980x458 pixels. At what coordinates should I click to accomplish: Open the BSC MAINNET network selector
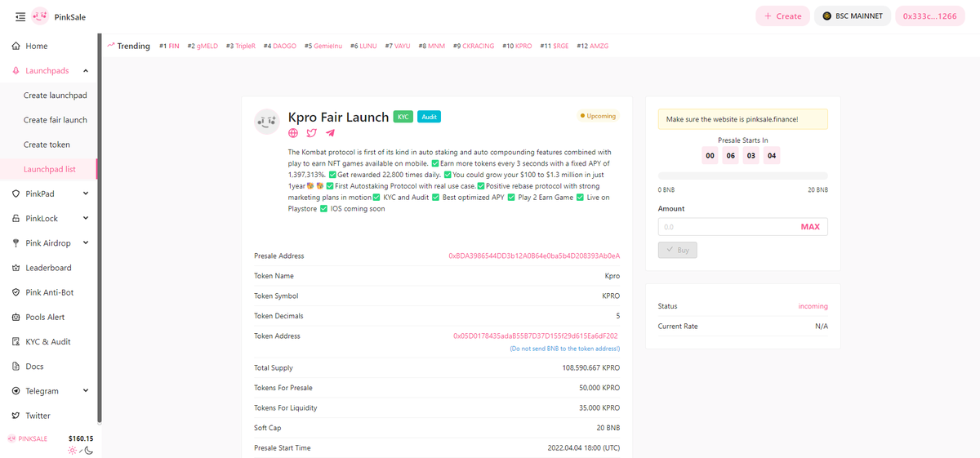(x=853, y=16)
